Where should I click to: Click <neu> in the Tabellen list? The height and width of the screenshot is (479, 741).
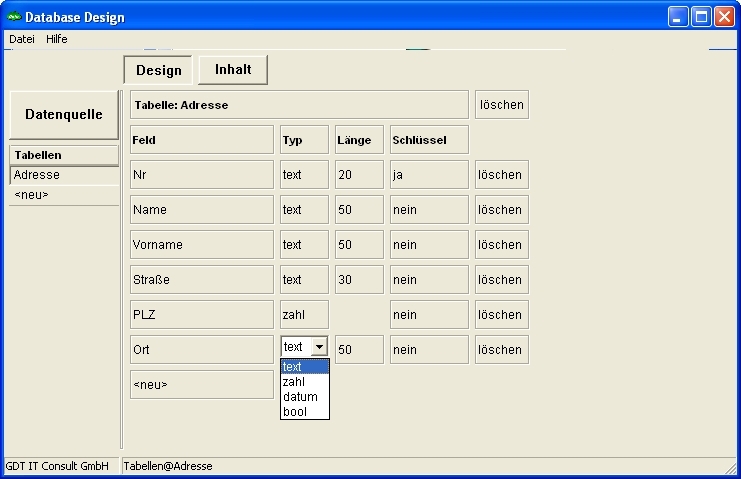[32, 195]
